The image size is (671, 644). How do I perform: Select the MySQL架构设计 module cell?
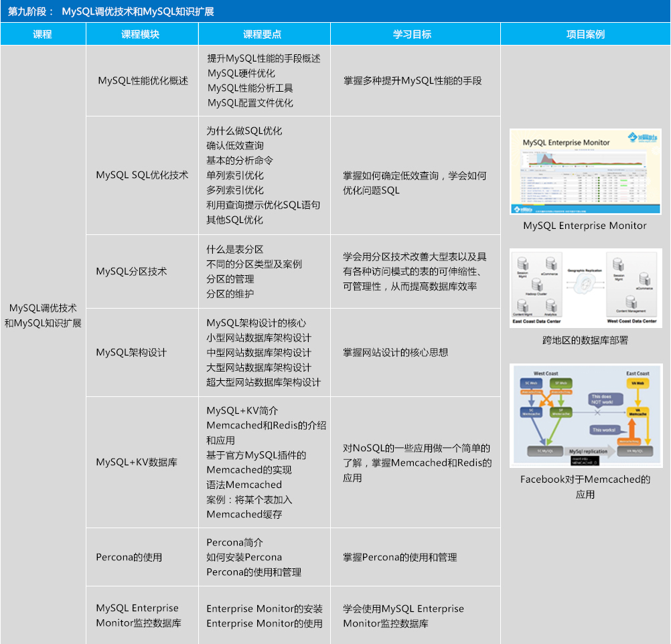click(x=143, y=353)
